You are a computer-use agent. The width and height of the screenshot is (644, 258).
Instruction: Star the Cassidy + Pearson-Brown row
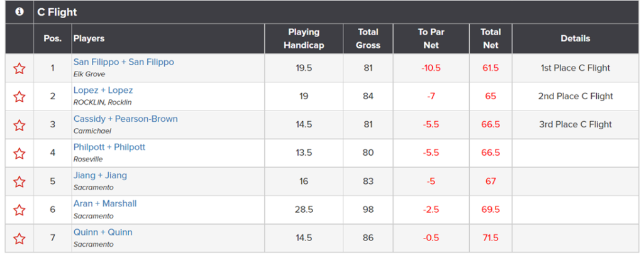[x=19, y=125]
